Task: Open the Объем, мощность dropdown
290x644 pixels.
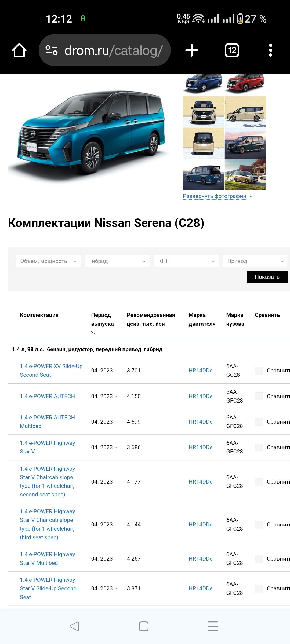Action: (x=48, y=261)
